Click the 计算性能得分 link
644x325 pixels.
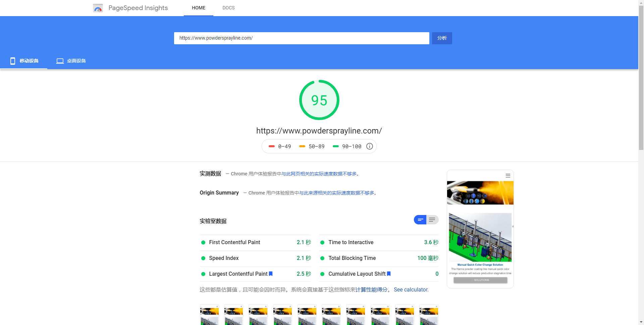371,289
